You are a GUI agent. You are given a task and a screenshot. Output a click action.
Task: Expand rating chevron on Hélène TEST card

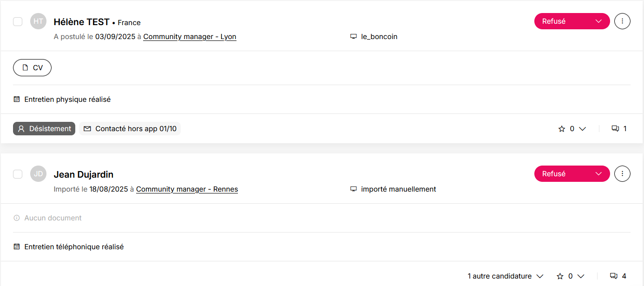[x=582, y=129]
